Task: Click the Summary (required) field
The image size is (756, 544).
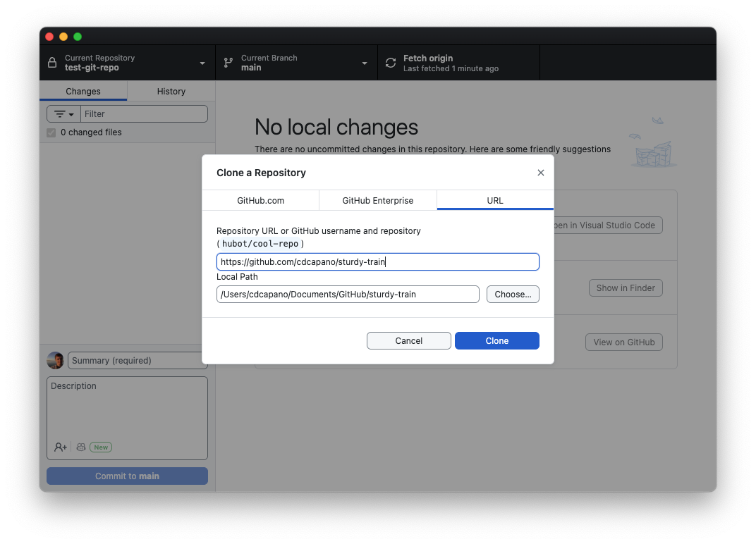Action: point(138,360)
